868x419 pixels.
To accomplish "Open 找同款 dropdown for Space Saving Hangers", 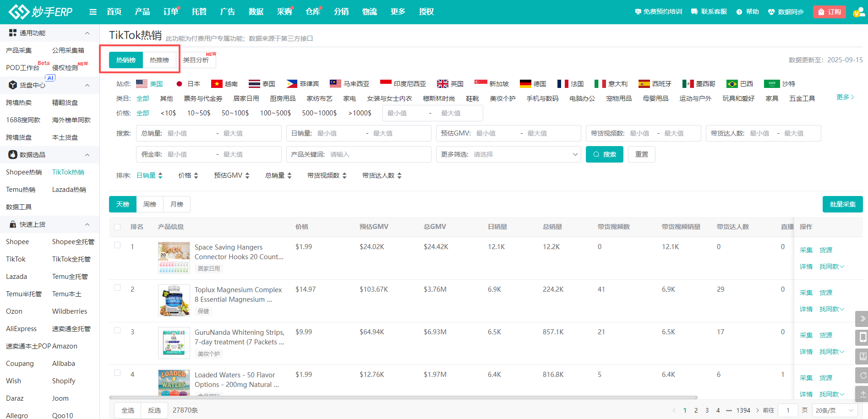I will coord(832,267).
